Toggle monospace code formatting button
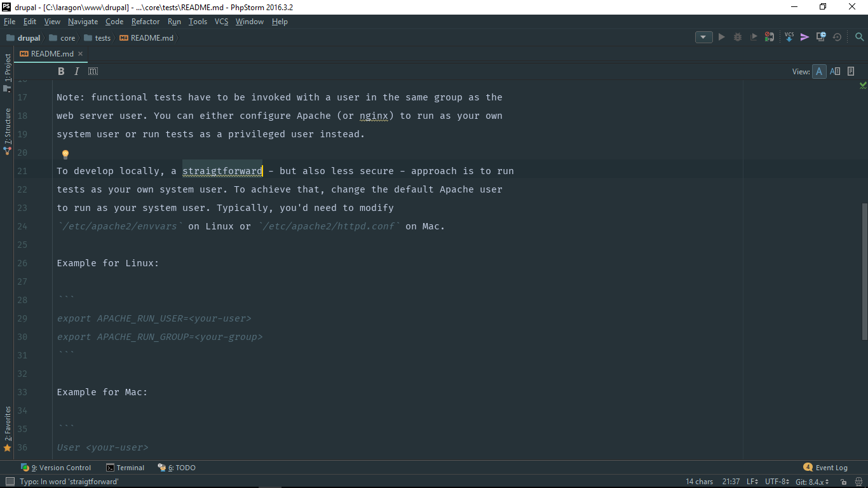The width and height of the screenshot is (868, 488). click(93, 71)
